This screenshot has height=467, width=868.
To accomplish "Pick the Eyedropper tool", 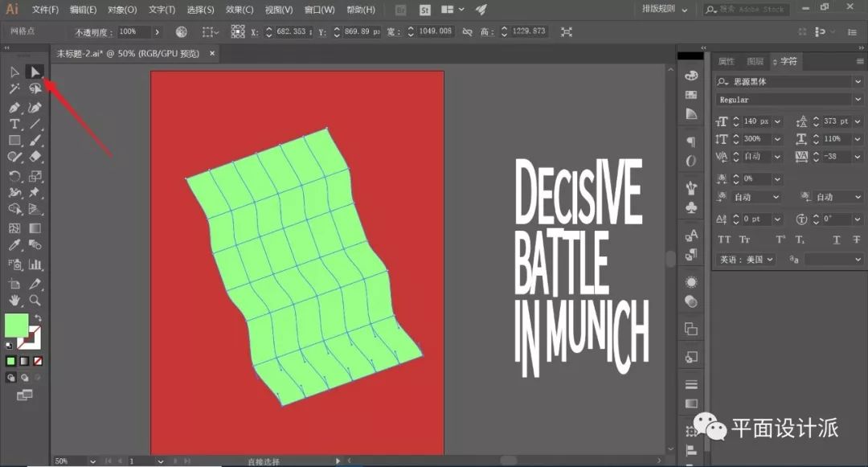I will tap(14, 246).
